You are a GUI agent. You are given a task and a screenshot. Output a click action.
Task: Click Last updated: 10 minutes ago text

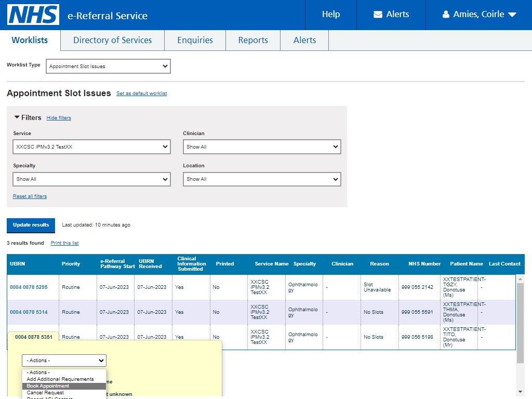tap(96, 225)
